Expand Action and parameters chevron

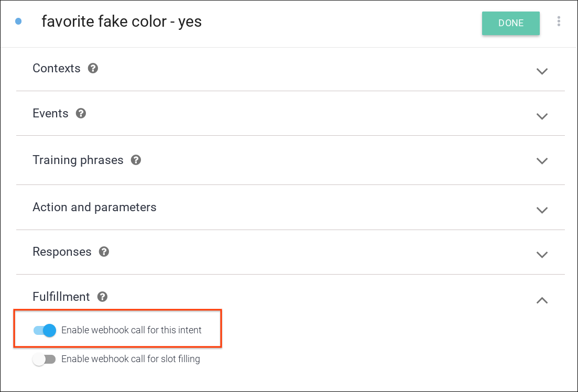[x=542, y=210]
